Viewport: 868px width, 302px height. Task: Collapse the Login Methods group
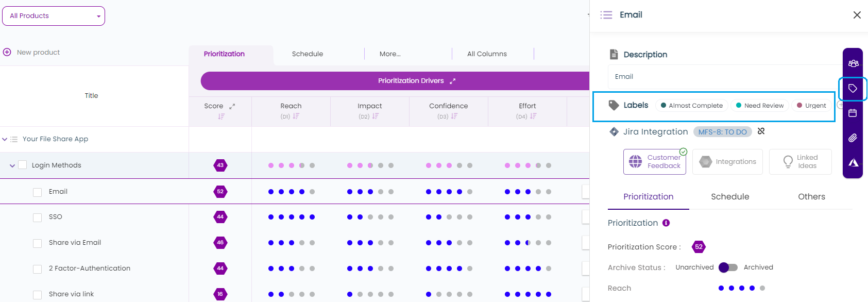pyautogui.click(x=12, y=165)
